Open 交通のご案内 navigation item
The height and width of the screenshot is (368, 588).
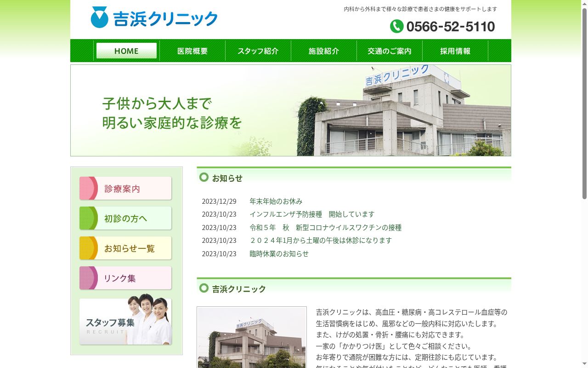click(x=390, y=51)
